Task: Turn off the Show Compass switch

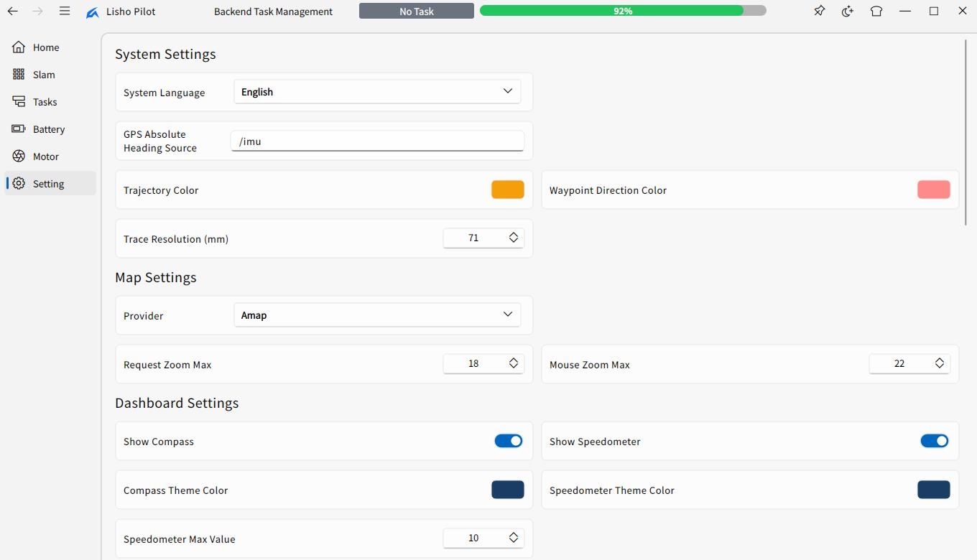Action: coord(508,441)
